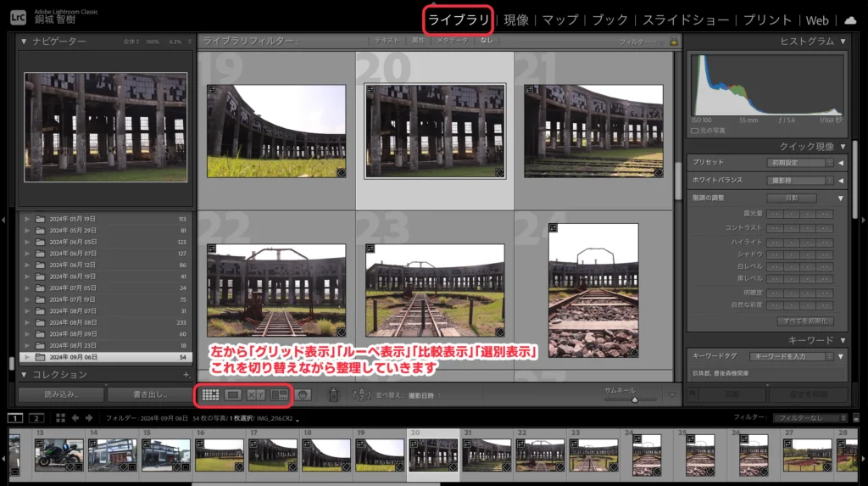
Task: Select secondary display button 2
Action: (x=36, y=418)
